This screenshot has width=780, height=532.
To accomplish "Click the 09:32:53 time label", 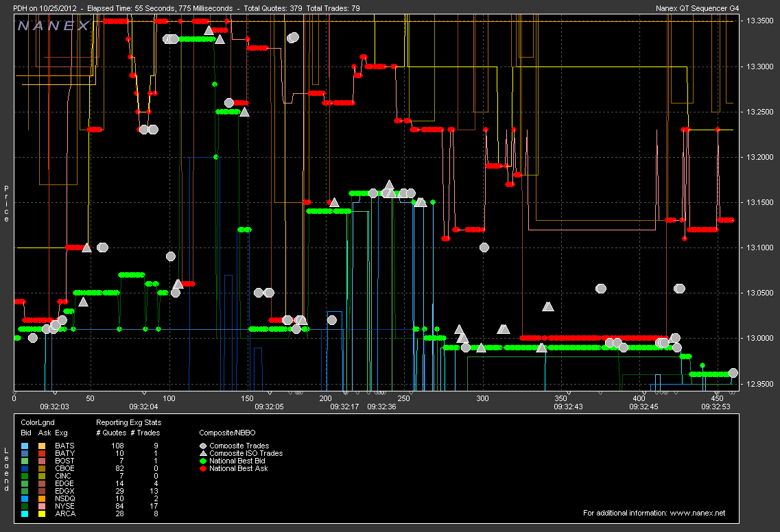I will (x=716, y=407).
